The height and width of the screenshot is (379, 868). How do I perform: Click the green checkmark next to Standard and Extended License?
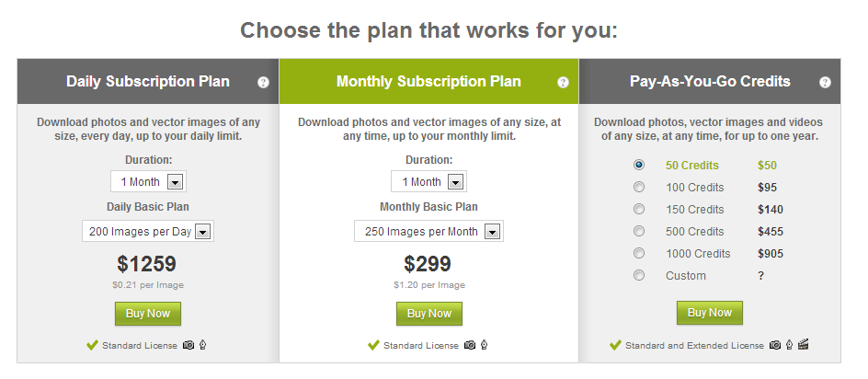point(615,345)
